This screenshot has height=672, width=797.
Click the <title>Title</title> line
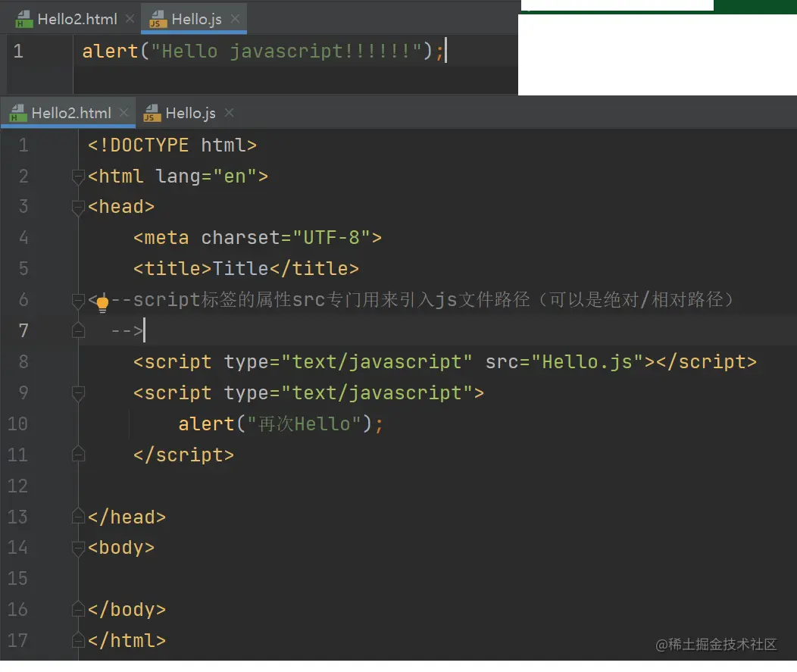[246, 268]
